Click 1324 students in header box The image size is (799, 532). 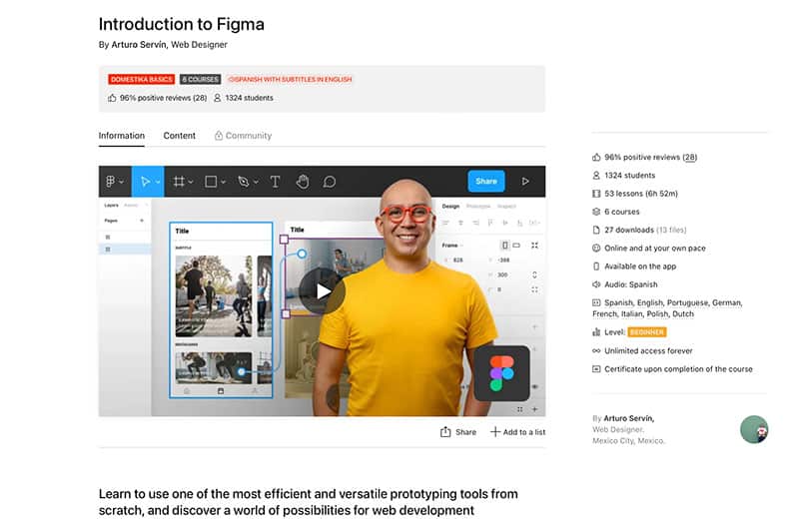249,98
